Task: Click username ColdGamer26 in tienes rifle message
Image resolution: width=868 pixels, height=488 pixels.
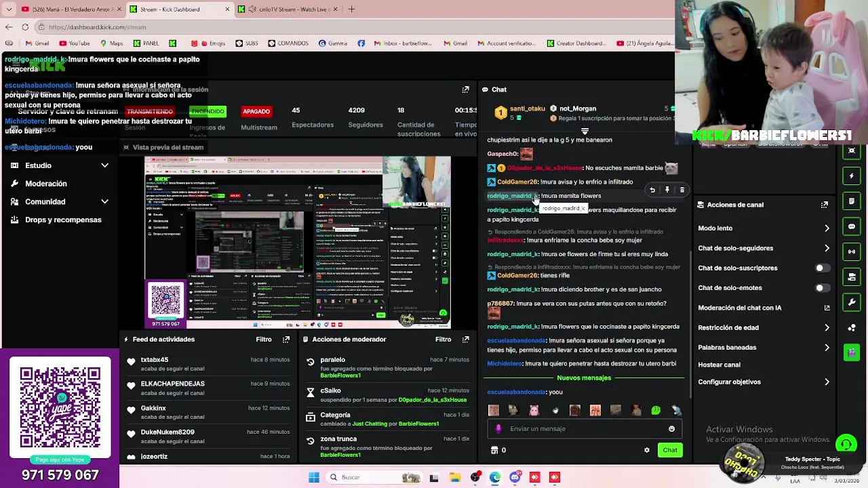Action: pos(517,275)
